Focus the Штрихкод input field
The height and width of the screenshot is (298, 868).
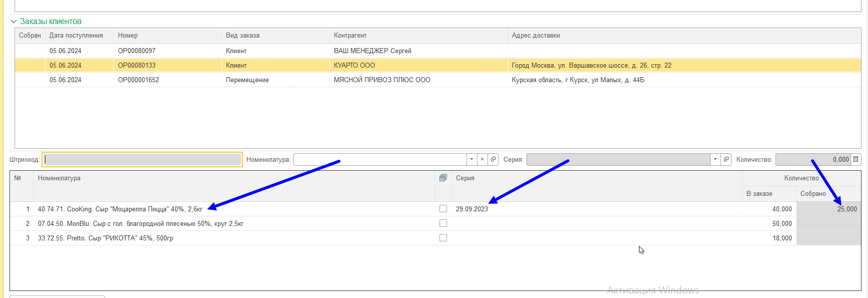142,159
